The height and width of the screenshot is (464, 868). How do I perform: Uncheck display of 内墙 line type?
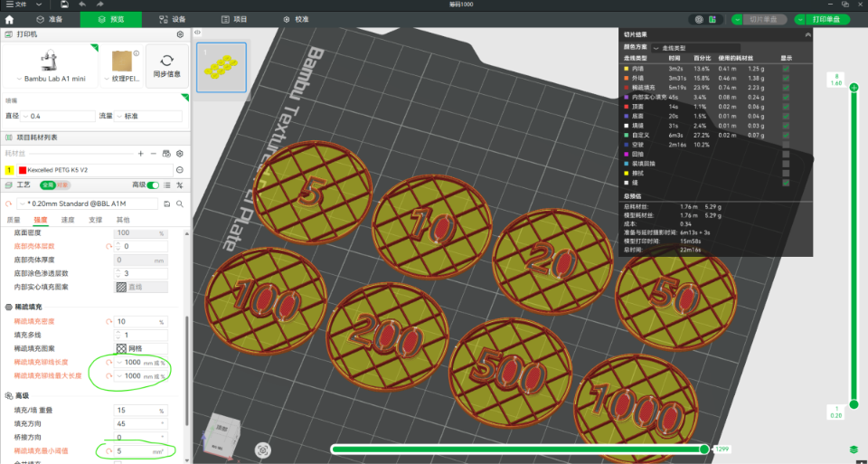pos(786,69)
